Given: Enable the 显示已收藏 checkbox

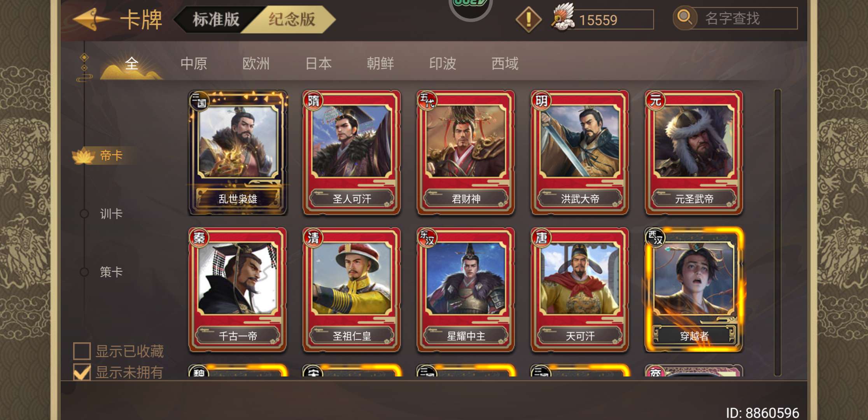Looking at the screenshot, I should click(x=82, y=351).
